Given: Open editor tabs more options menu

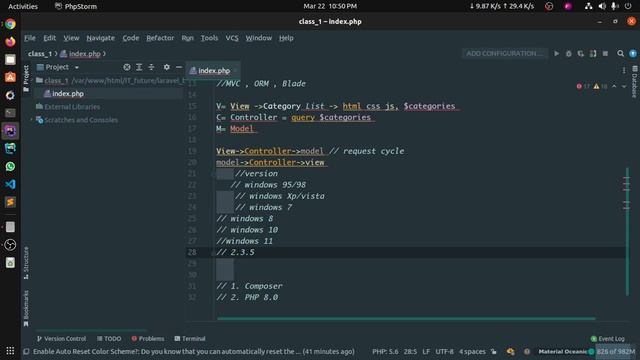Looking at the screenshot, I should pos(624,70).
